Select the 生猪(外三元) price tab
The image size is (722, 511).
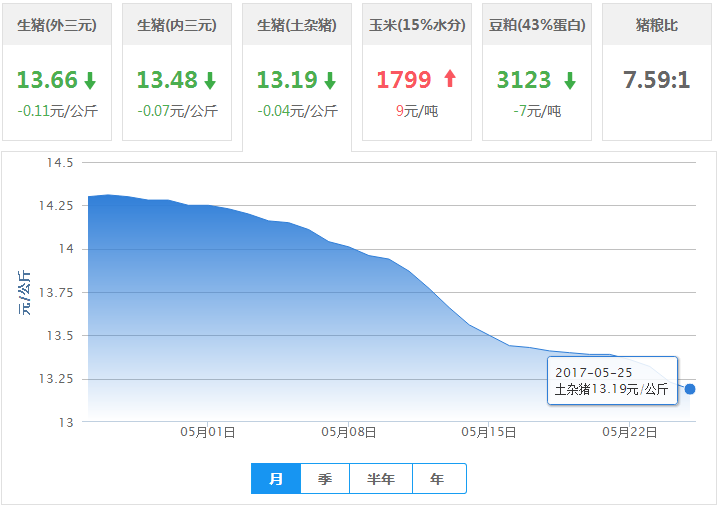57,25
